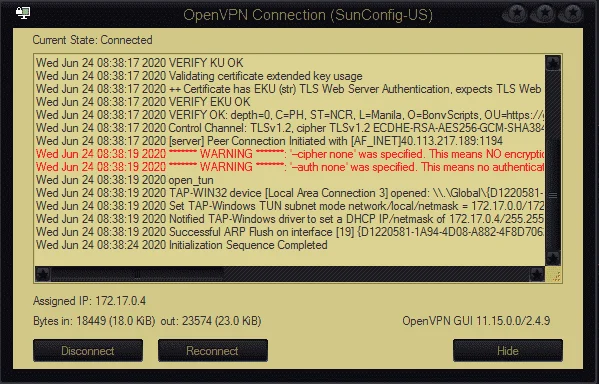The width and height of the screenshot is (599, 384).
Task: Click the log box resize grip corner
Action: (553, 274)
